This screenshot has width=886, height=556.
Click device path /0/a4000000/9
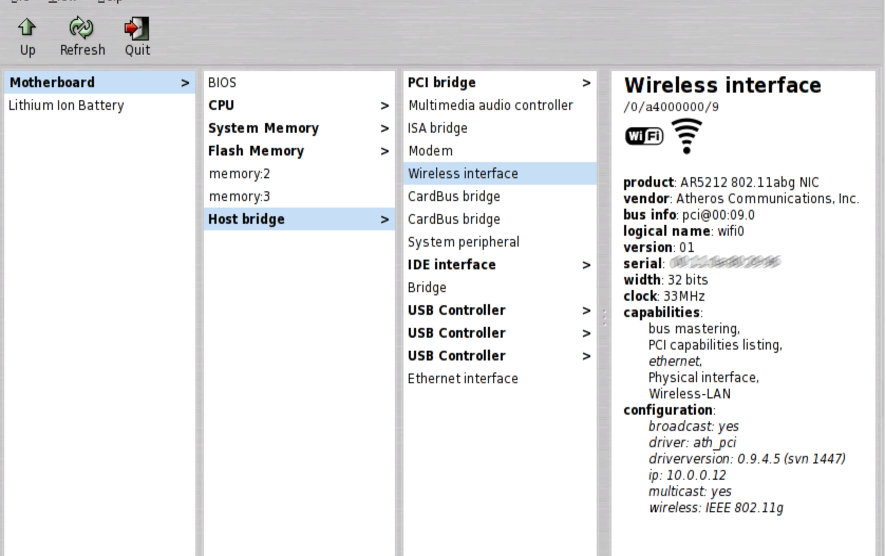tap(671, 107)
